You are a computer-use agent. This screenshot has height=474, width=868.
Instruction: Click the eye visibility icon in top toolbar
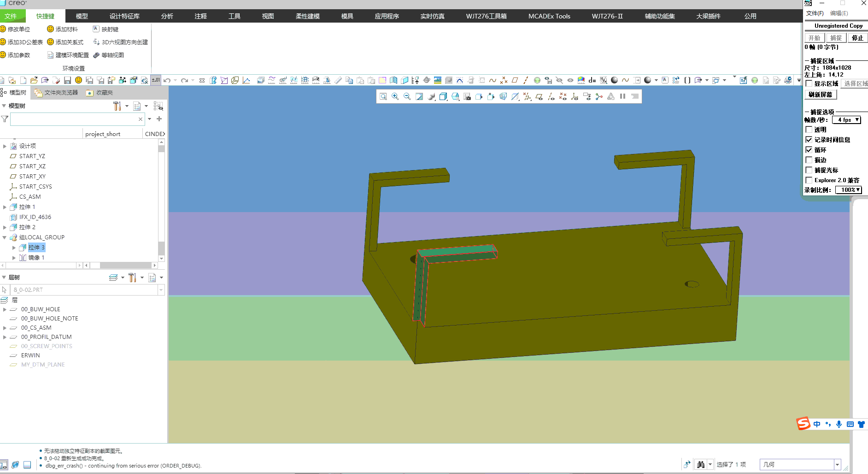(570, 80)
